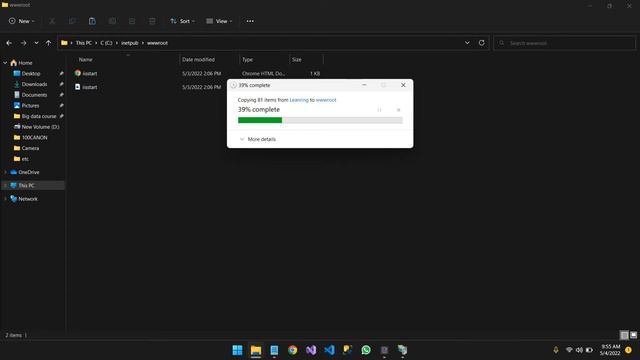Click the Search wwwroot field
The height and width of the screenshot is (360, 640).
[564, 43]
